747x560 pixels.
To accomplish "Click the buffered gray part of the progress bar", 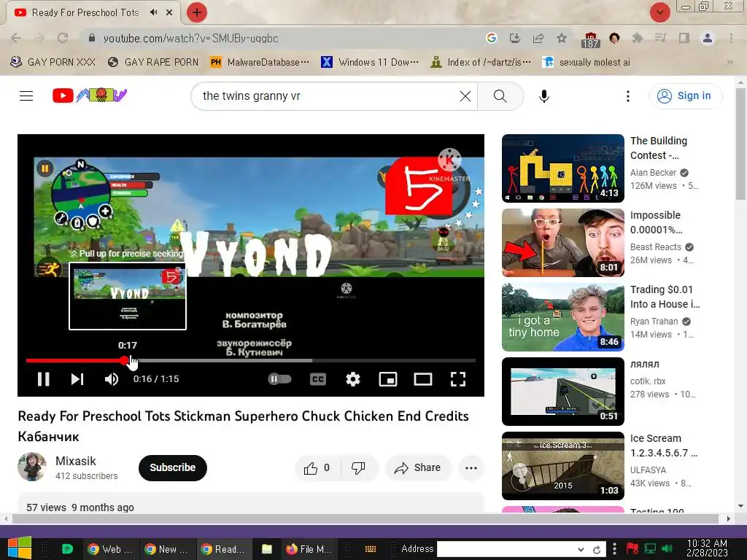I will point(220,360).
